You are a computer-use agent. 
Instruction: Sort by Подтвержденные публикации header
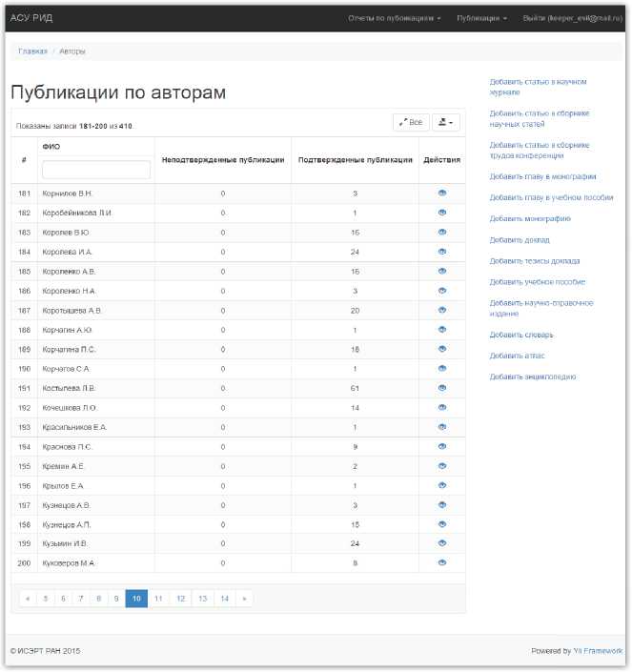(x=356, y=160)
